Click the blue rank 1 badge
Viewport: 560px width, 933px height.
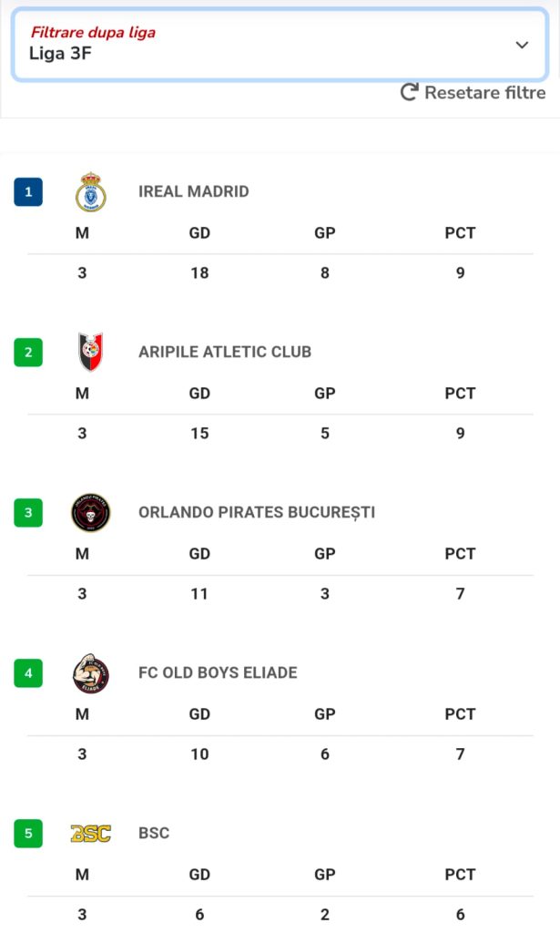point(28,191)
